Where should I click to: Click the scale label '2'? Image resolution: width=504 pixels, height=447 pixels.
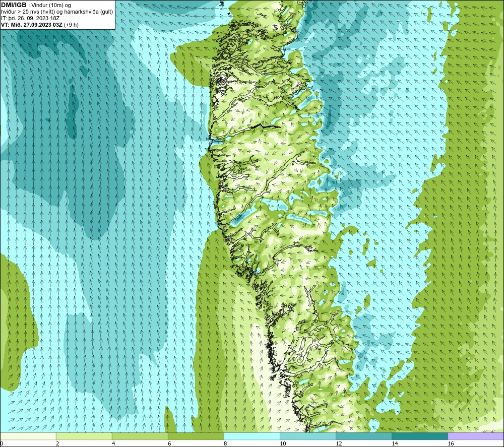coord(57,443)
